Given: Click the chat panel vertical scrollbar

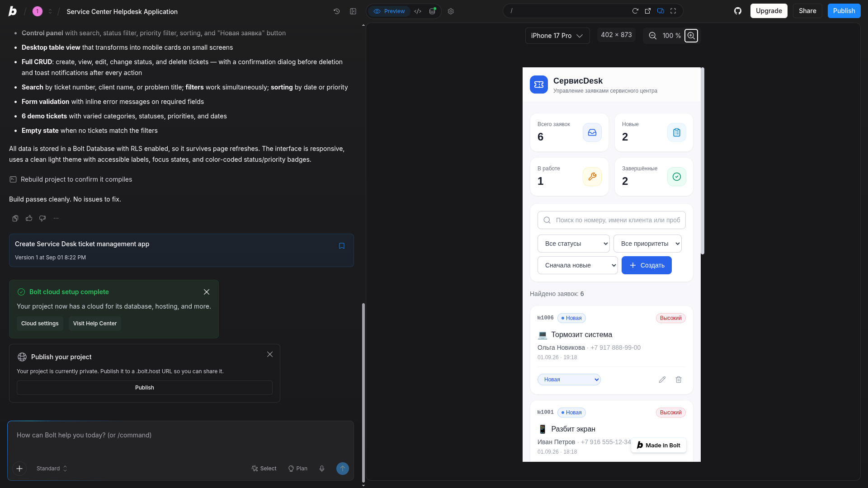Looking at the screenshot, I should tap(363, 392).
